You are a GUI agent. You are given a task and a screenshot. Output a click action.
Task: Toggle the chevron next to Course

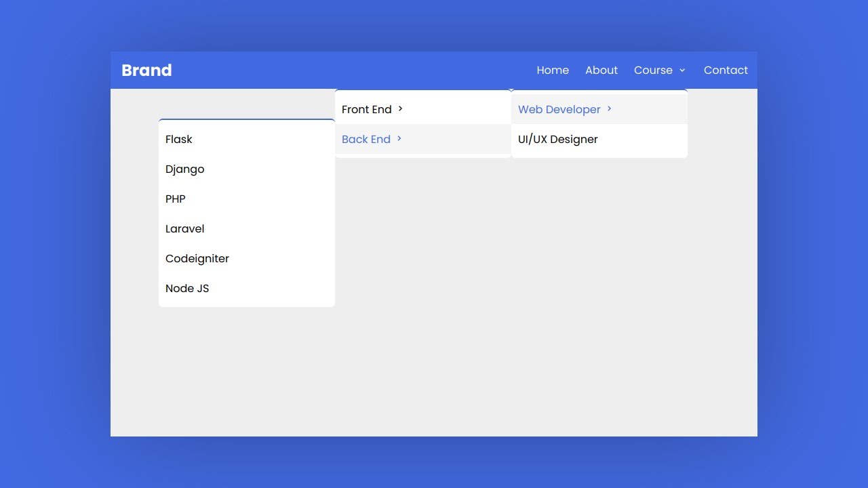(682, 70)
